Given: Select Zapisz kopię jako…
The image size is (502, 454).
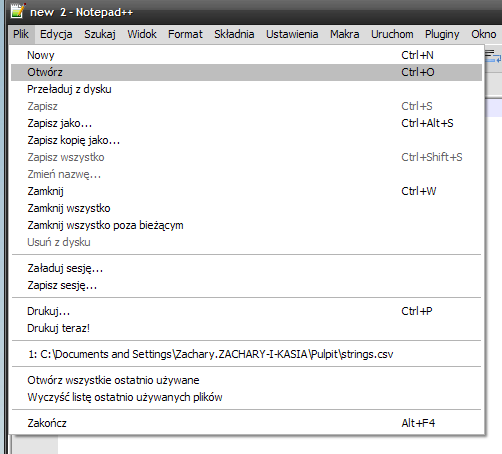Looking at the screenshot, I should (246, 140).
